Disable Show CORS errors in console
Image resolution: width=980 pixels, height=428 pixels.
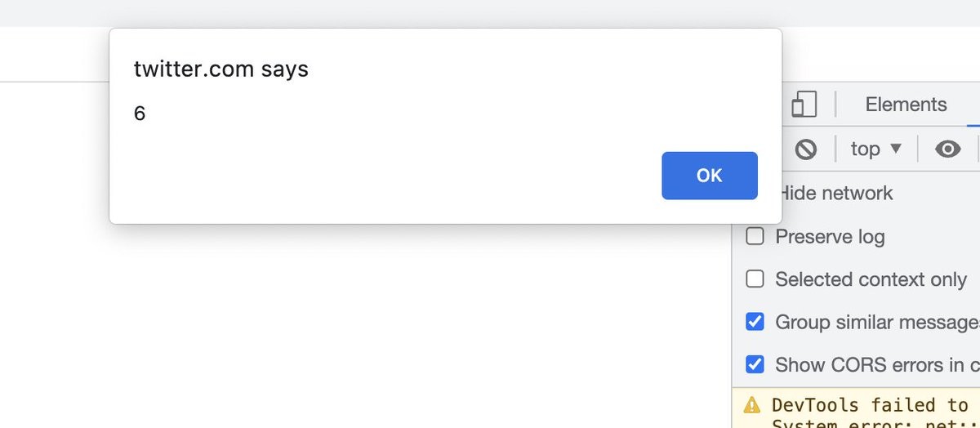tap(755, 364)
